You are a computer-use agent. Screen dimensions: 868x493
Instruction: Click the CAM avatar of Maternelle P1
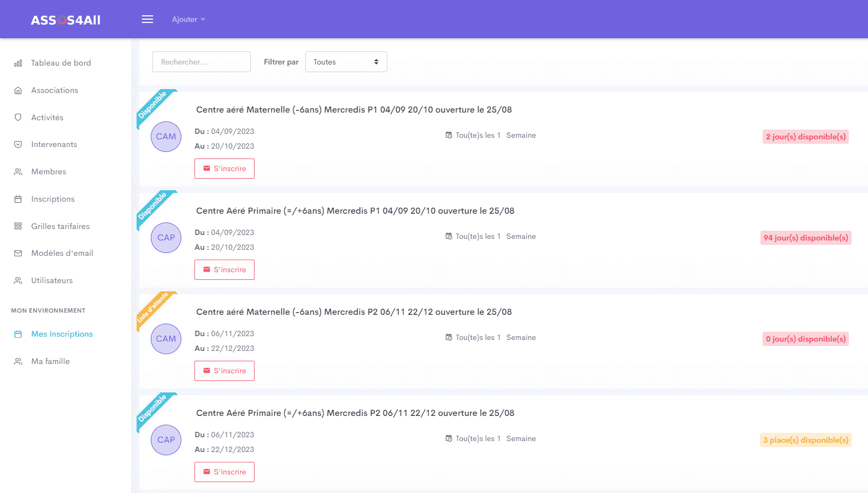pos(166,137)
